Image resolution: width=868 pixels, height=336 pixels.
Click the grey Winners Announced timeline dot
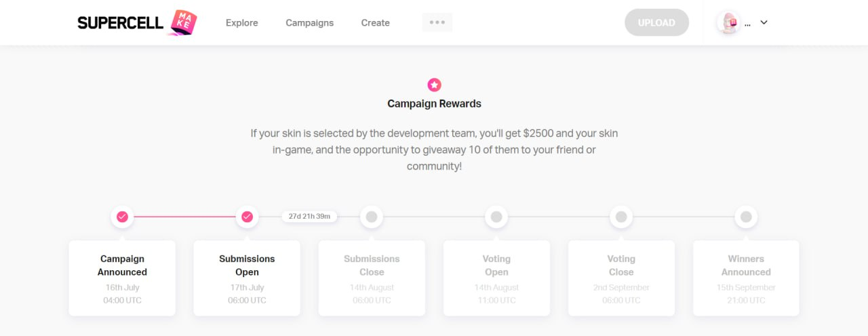[746, 217]
